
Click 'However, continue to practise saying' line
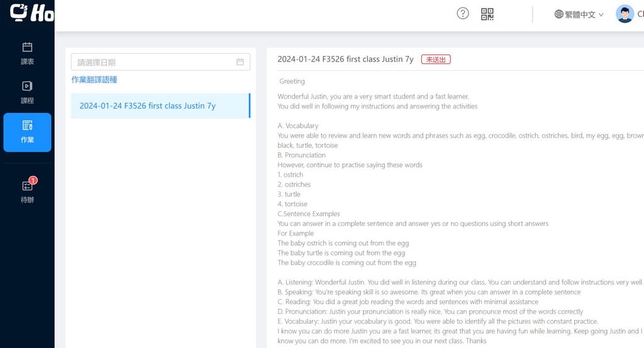pyautogui.click(x=350, y=165)
